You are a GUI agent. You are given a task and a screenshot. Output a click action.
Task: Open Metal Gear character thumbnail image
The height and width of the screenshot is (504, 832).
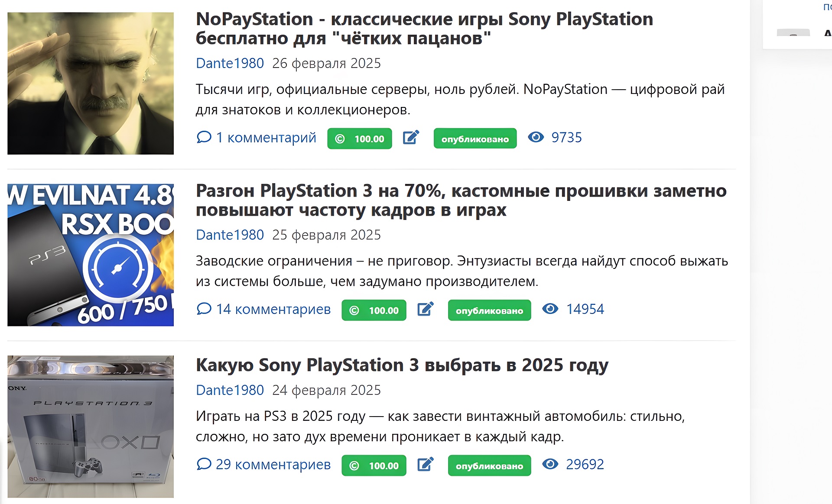91,83
